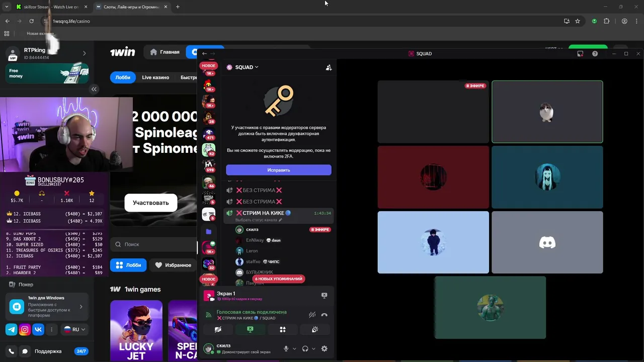
Task: Go back in Discord navigation
Action: [204, 53]
